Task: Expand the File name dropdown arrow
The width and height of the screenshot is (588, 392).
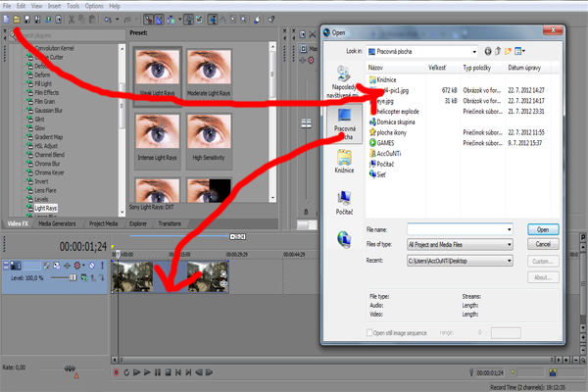Action: coord(510,229)
